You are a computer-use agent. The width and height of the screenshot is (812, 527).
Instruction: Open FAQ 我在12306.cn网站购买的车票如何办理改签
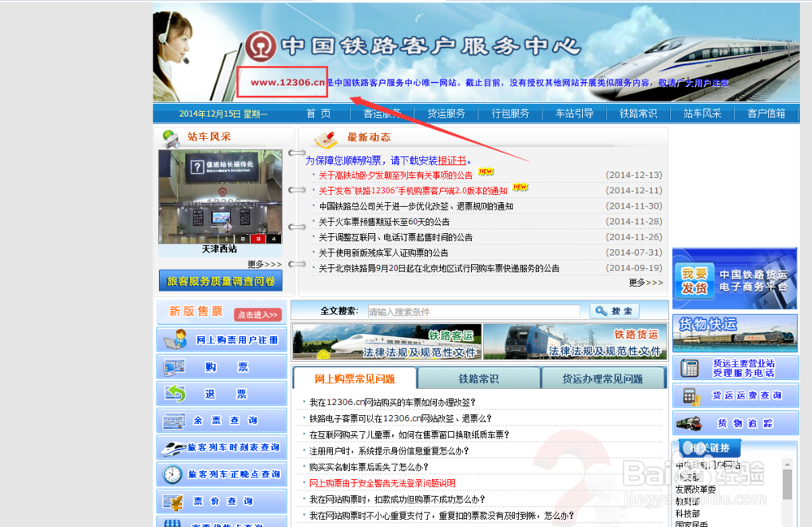point(392,402)
